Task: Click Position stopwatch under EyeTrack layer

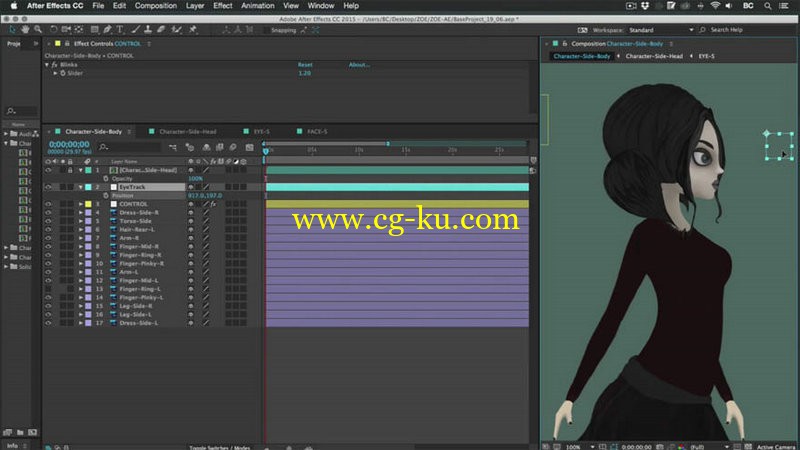Action: tap(106, 195)
